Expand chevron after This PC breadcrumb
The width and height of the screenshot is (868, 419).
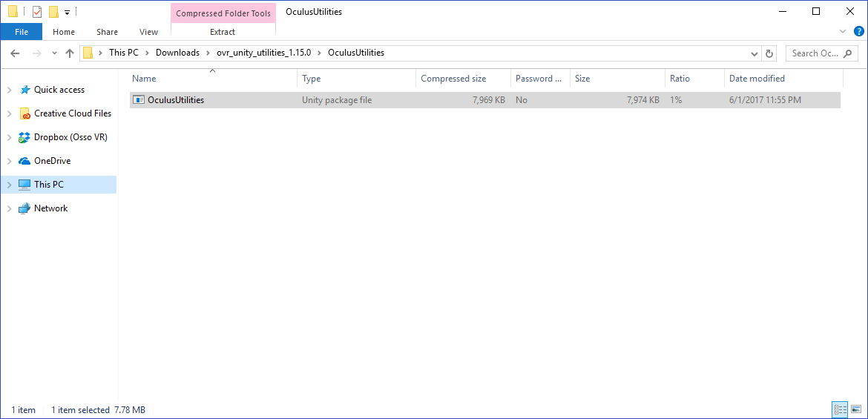coord(147,53)
